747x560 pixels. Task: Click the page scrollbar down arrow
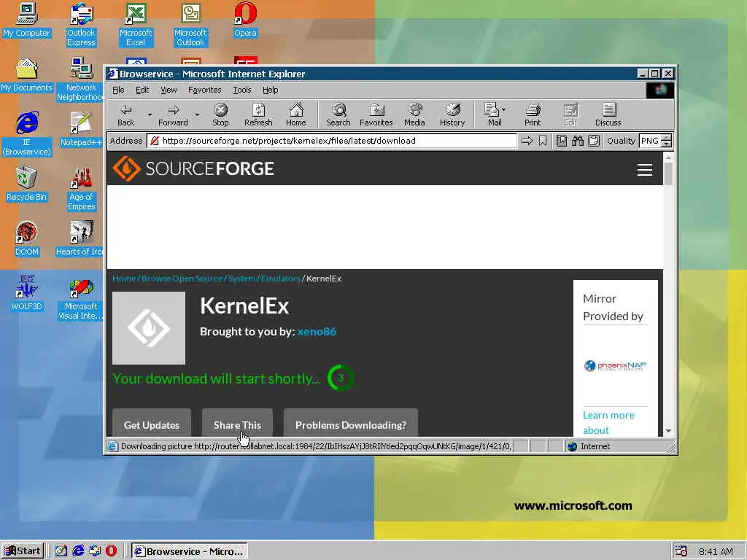tap(668, 430)
